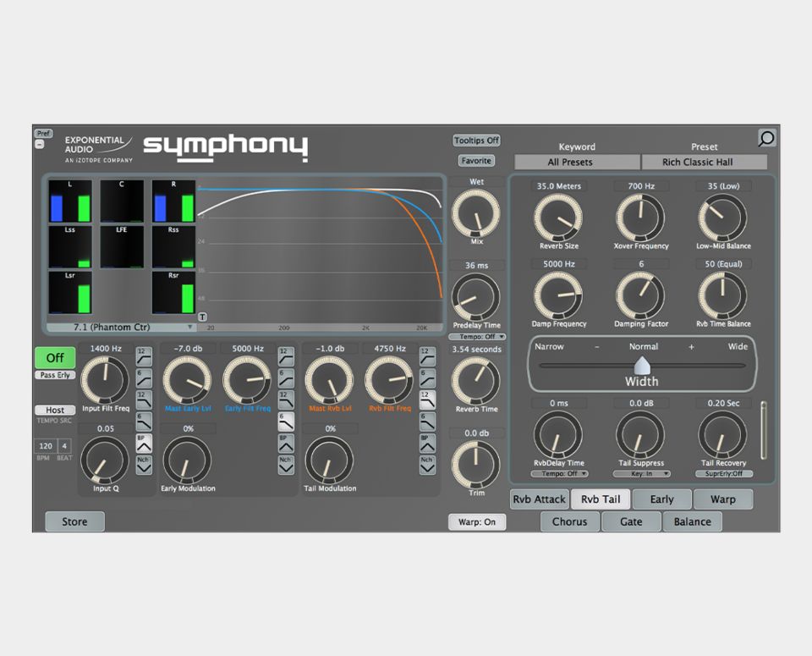This screenshot has height=656, width=812.
Task: Select the 6 dB high-pass icon for input filter
Action: (144, 377)
